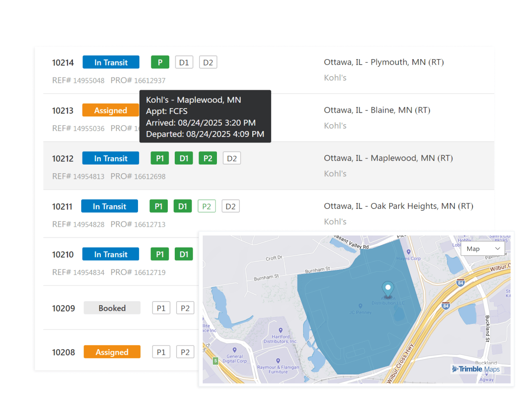Viewport: 532px width, 417px height.
Task: Click PRO# 16612937
Action: [138, 81]
